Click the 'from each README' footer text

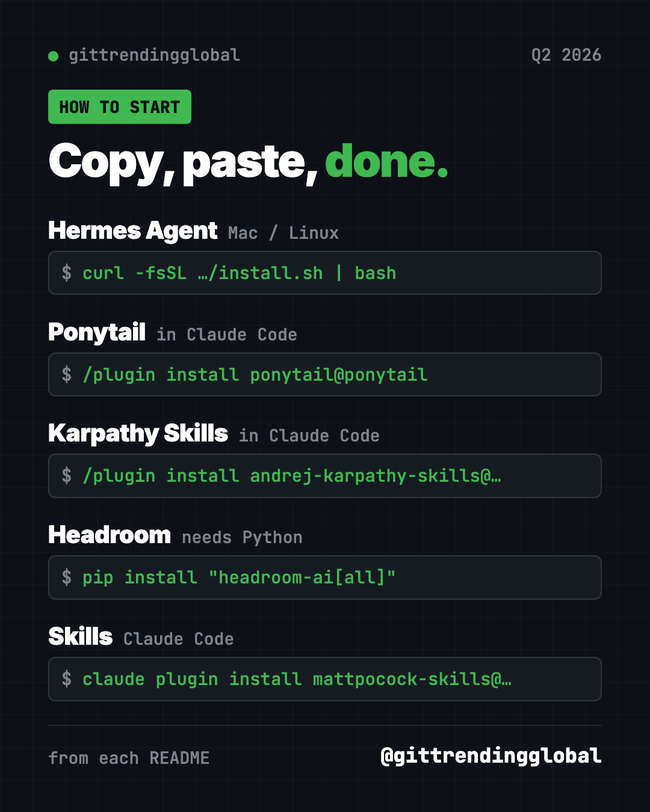(129, 758)
